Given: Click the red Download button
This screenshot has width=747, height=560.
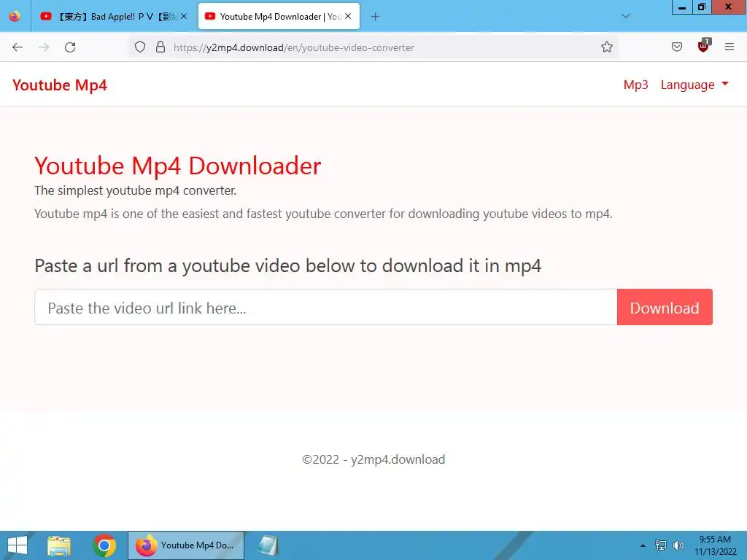Looking at the screenshot, I should [x=665, y=308].
